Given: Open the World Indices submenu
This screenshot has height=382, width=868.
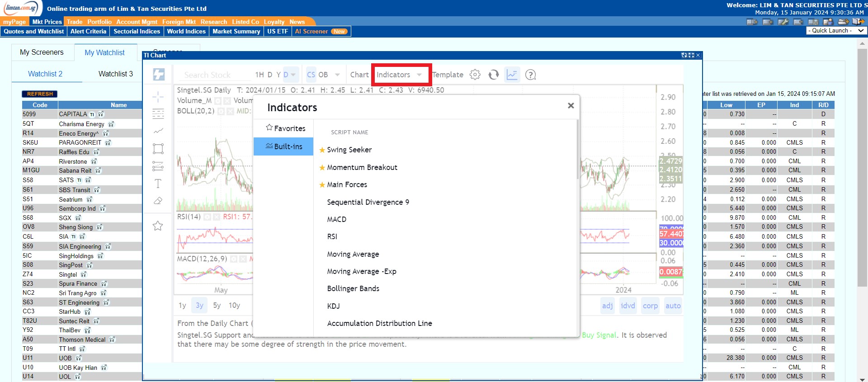Looking at the screenshot, I should tap(186, 31).
